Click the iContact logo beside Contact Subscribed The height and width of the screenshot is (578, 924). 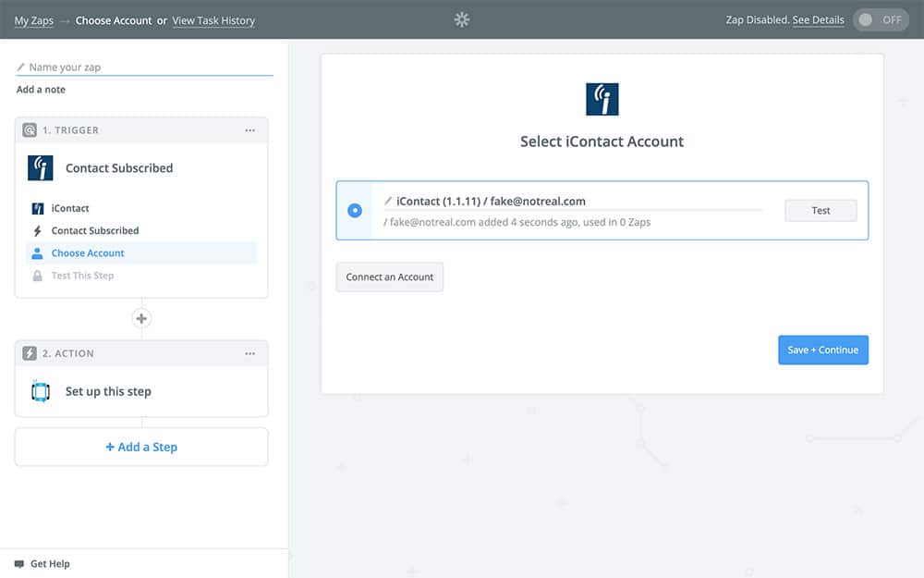[41, 167]
